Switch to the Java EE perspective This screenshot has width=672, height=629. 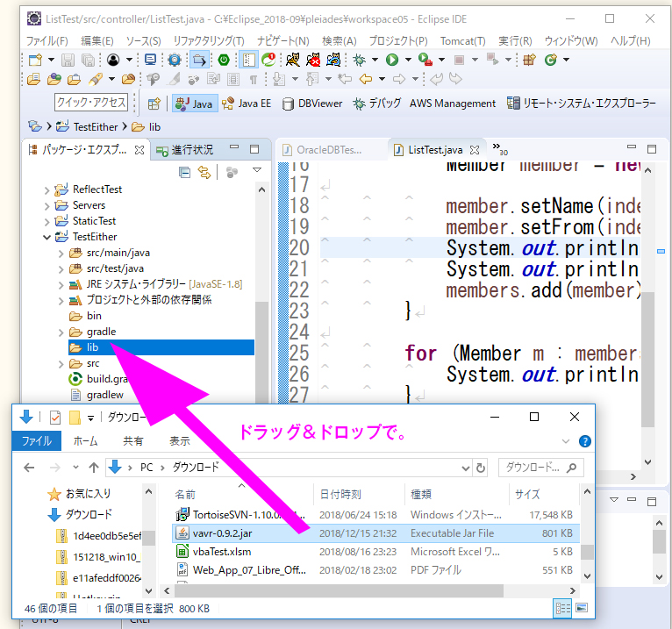pyautogui.click(x=247, y=104)
